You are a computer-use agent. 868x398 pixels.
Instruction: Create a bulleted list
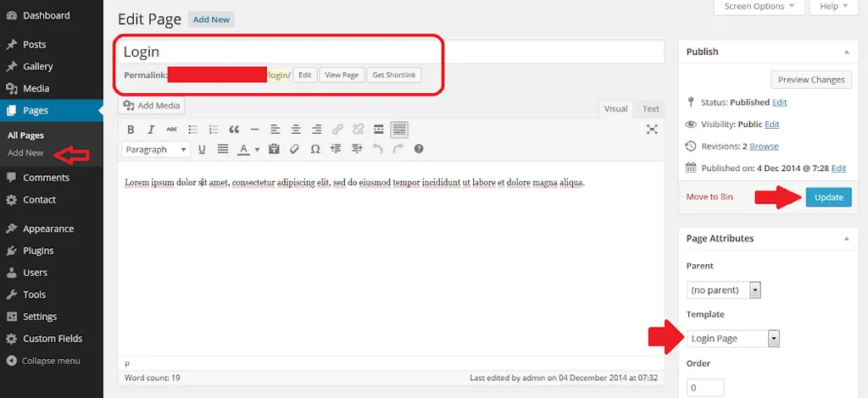pyautogui.click(x=192, y=130)
